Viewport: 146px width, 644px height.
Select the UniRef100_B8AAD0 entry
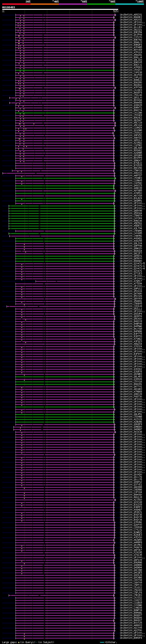[x=131, y=261]
